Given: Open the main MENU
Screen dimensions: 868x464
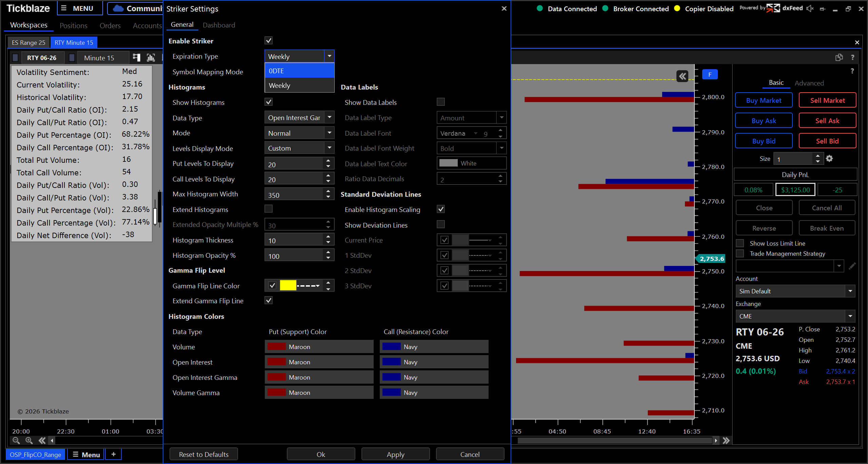Looking at the screenshot, I should point(80,8).
